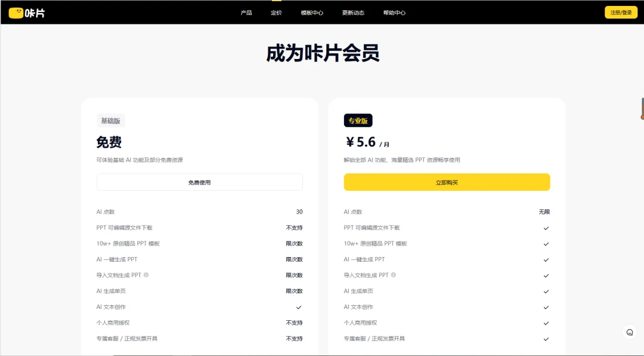Click checkmark for 专属客服 / 正规发票开具 in 专业版
This screenshot has height=356, width=644.
click(546, 339)
